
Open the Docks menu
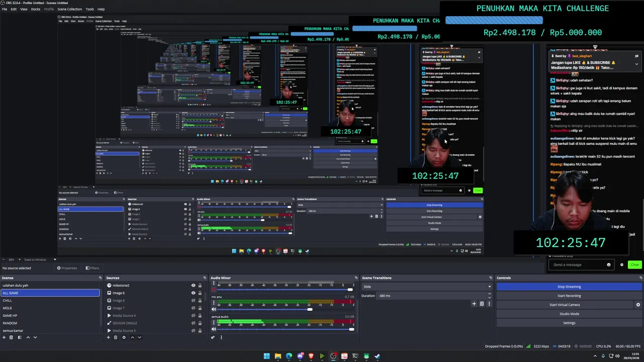(36, 9)
